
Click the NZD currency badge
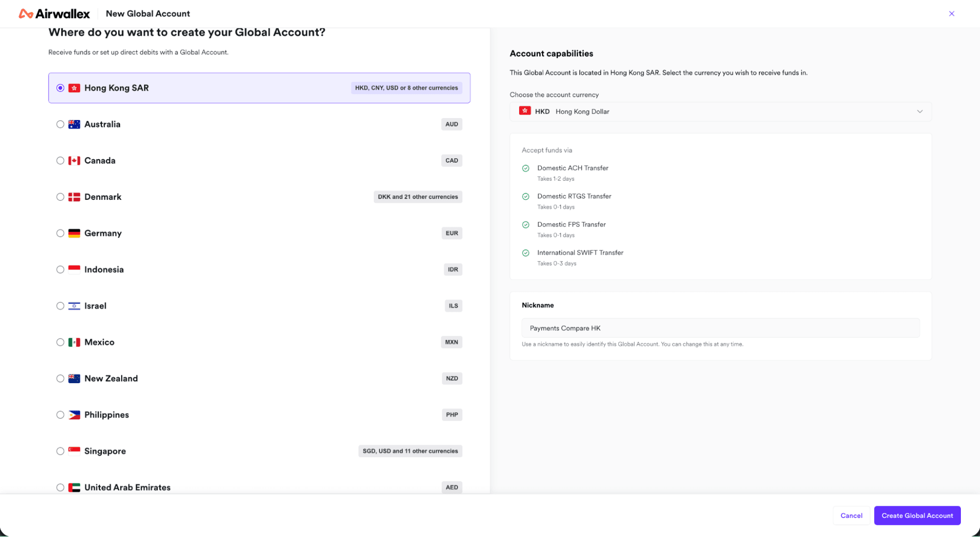(452, 378)
